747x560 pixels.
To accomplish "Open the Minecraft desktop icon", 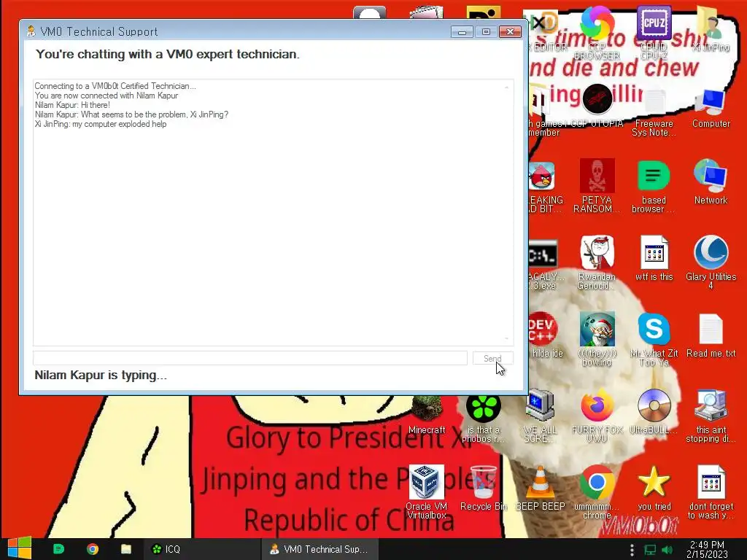I will (x=426, y=415).
